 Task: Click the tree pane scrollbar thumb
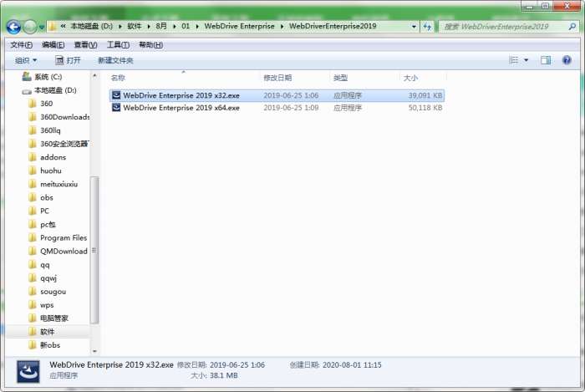pyautogui.click(x=94, y=250)
